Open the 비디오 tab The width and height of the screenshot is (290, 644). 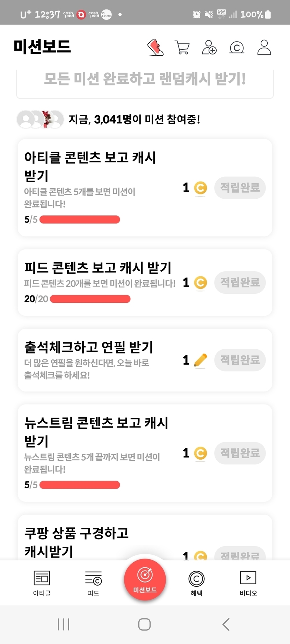tap(248, 583)
